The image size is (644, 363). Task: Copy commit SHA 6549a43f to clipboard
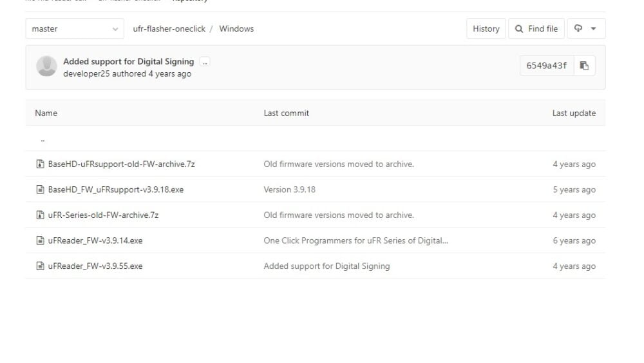[584, 65]
